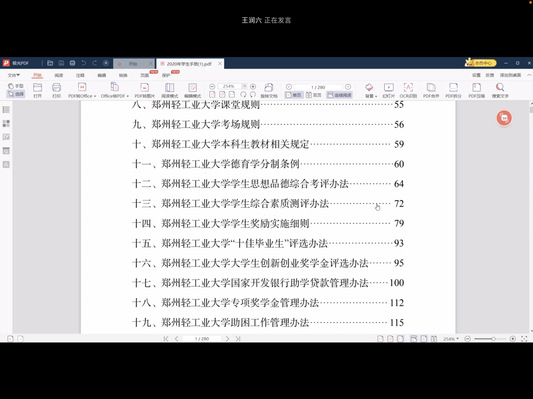Click the 打开 (Open) folder icon
The width and height of the screenshot is (533, 399).
click(x=37, y=88)
